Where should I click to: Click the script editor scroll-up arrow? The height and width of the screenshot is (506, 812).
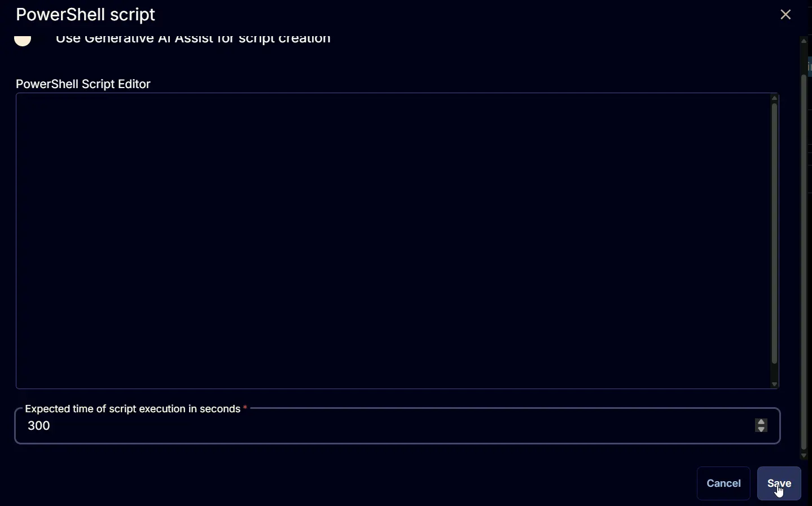[x=775, y=98]
